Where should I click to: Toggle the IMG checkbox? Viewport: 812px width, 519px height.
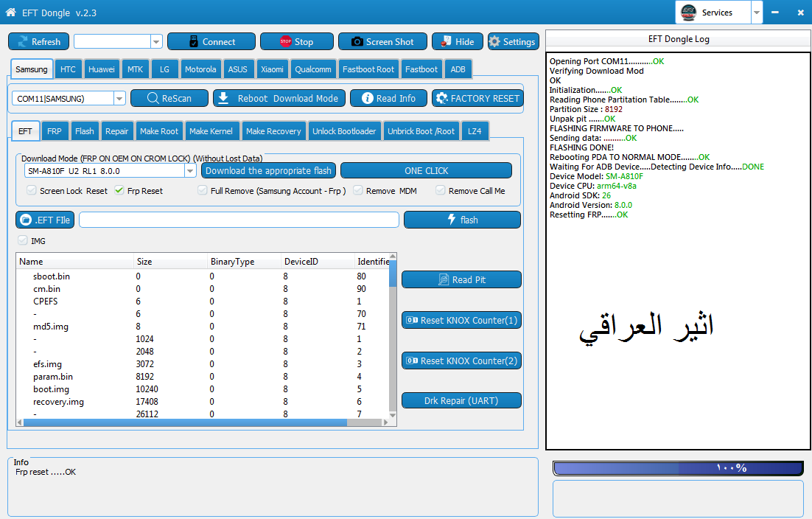tap(22, 240)
